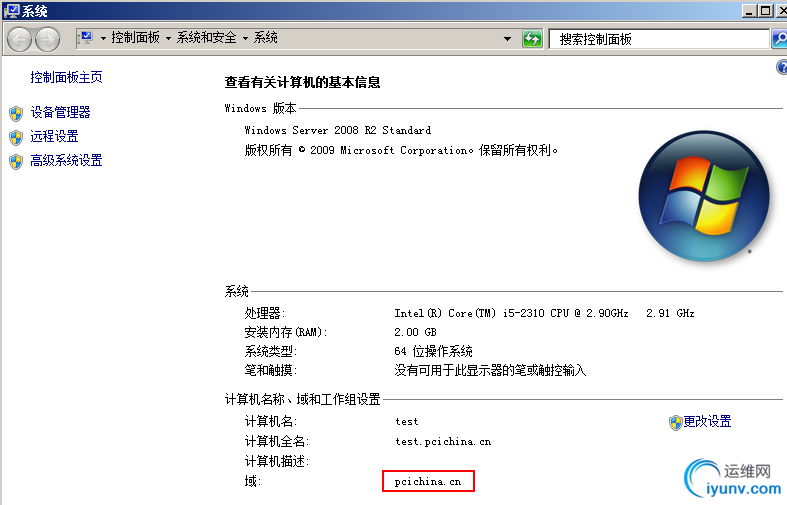The height and width of the screenshot is (505, 787).
Task: Click 'Windows Server 2008 R2 Standard' text
Action: (337, 131)
